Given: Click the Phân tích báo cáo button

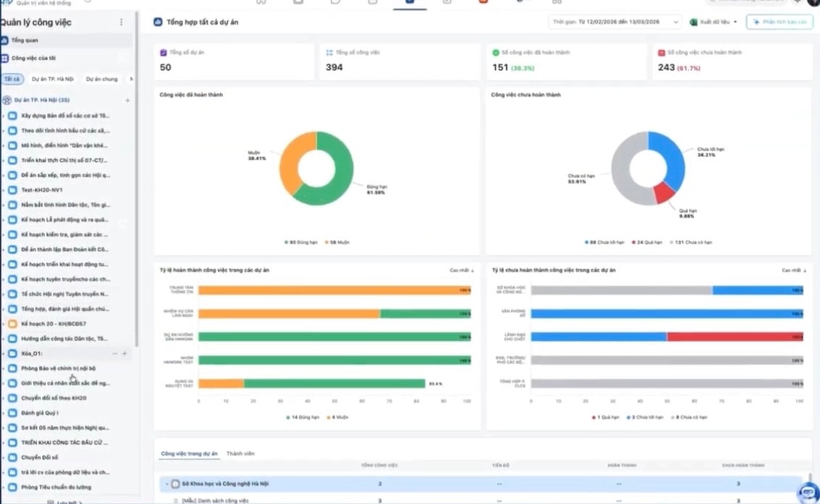Looking at the screenshot, I should pos(779,21).
